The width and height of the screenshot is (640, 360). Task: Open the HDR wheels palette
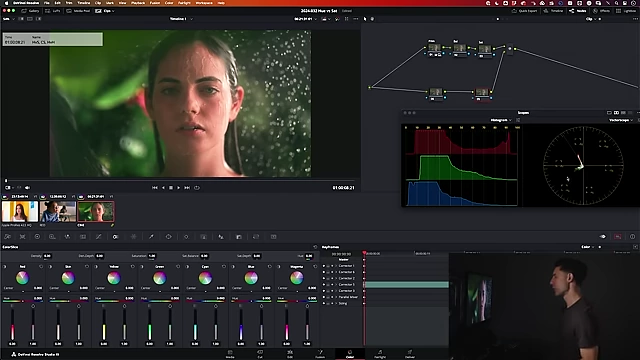coord(52,237)
